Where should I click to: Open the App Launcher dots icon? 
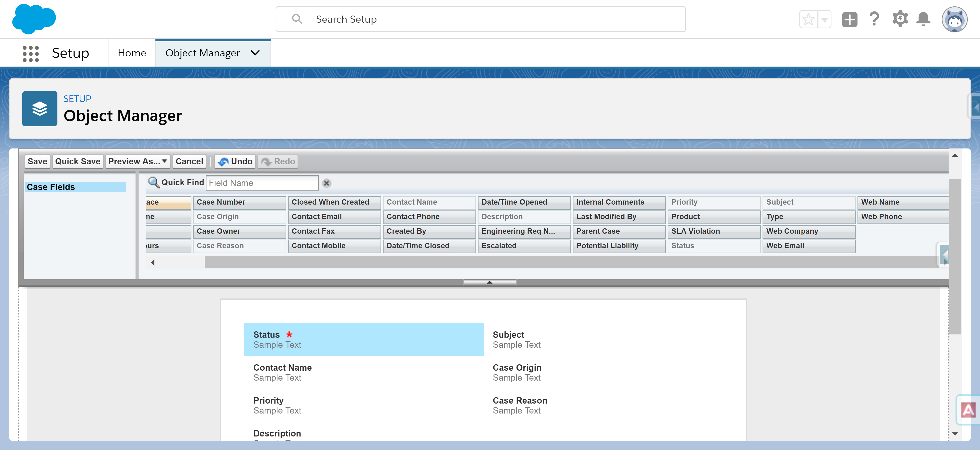pos(30,53)
